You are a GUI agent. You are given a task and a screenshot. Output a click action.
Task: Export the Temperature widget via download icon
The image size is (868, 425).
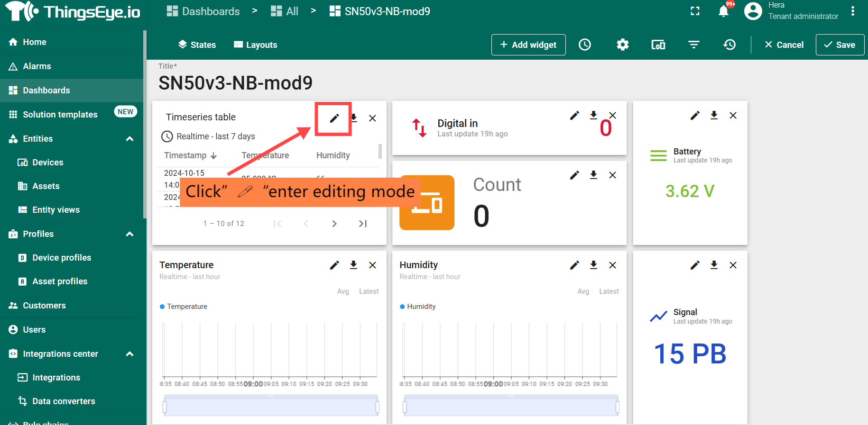353,265
